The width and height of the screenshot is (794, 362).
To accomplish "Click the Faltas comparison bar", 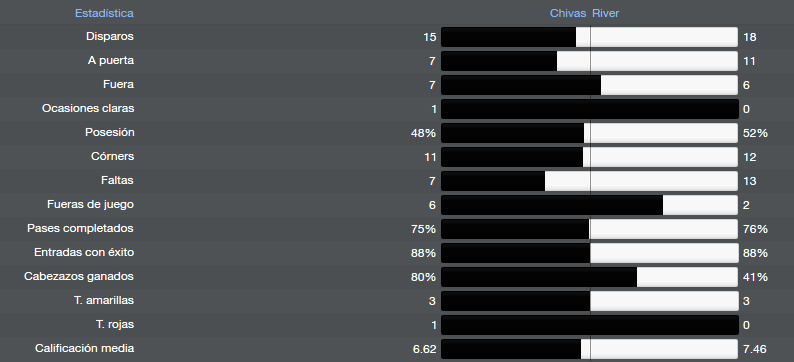I will pos(589,181).
